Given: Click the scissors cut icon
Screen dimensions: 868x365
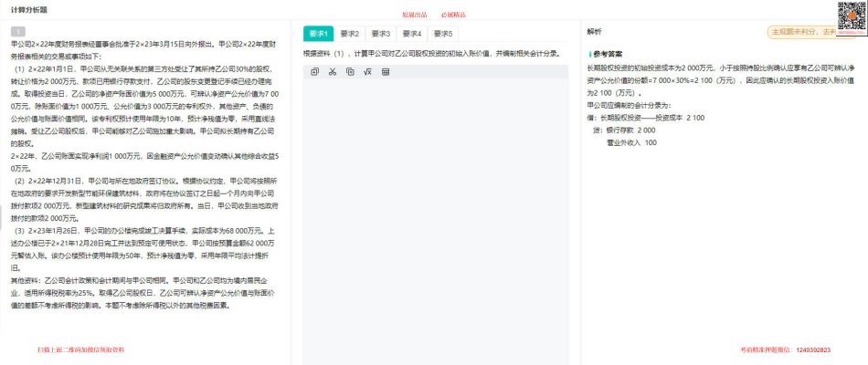Looking at the screenshot, I should click(333, 71).
